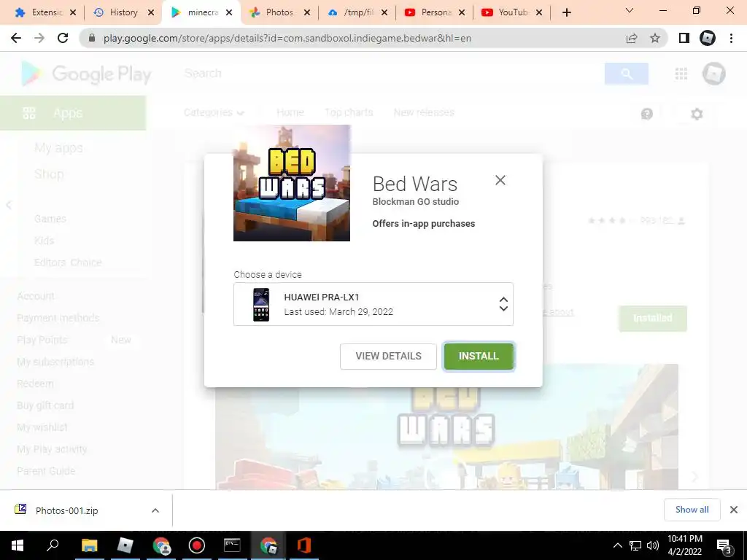
Task: Close the Bed Wars install dialog
Action: coord(500,180)
